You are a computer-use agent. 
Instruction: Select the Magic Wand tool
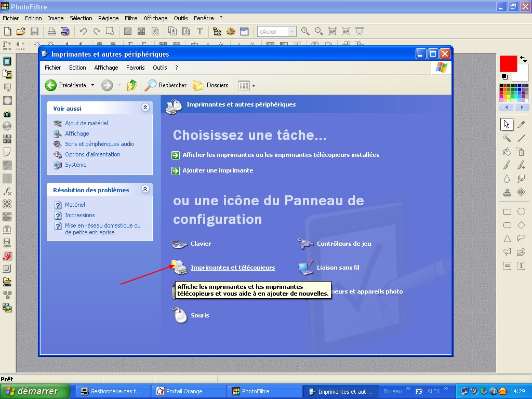click(x=507, y=138)
